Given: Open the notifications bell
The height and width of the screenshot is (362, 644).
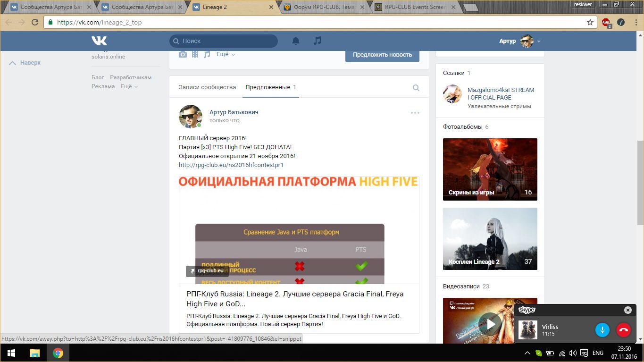Looking at the screenshot, I should [296, 41].
